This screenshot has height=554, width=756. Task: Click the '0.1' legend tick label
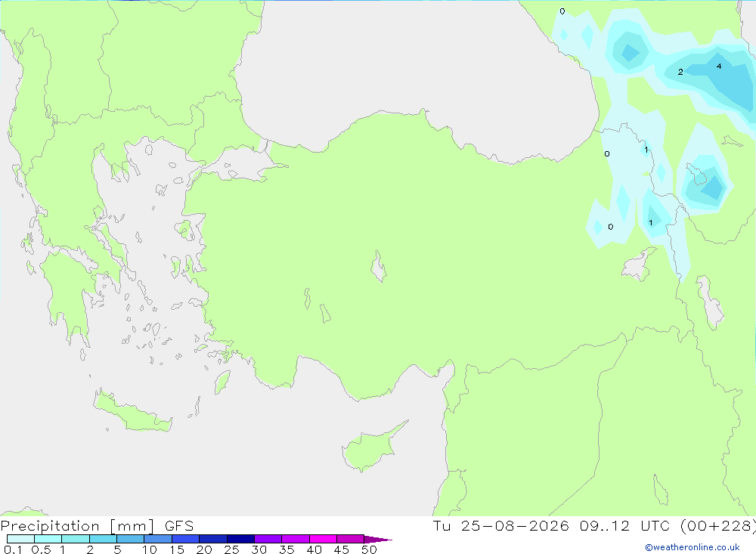pyautogui.click(x=13, y=549)
